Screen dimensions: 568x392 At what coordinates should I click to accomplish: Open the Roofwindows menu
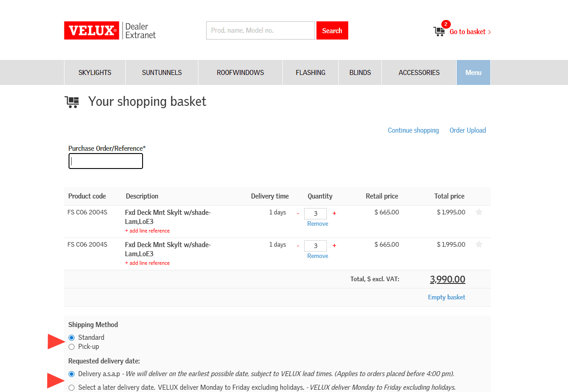240,72
